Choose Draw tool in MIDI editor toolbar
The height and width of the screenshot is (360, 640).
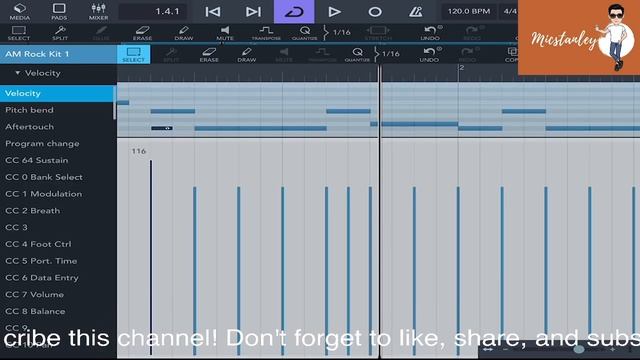[247, 54]
